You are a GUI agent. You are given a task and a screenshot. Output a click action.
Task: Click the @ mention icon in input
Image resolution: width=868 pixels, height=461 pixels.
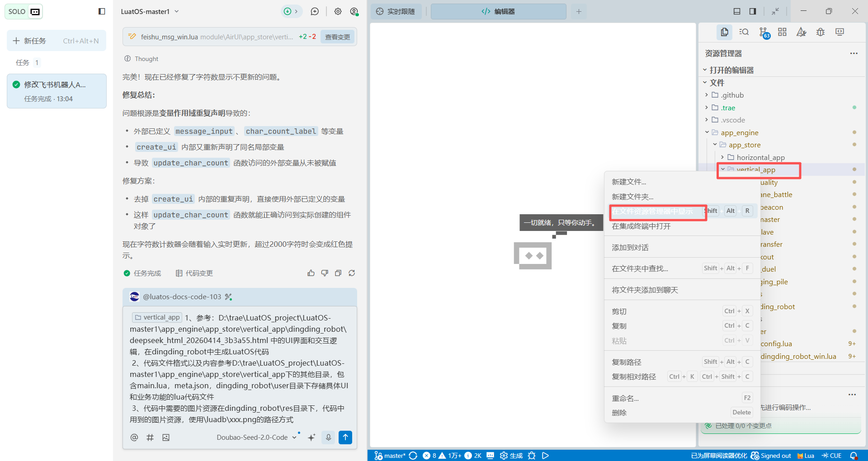point(134,437)
